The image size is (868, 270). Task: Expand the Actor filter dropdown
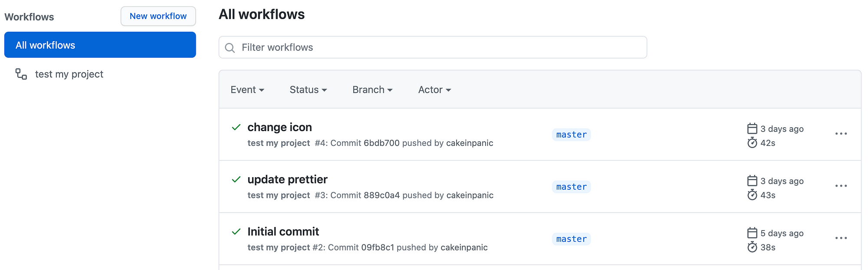(434, 90)
